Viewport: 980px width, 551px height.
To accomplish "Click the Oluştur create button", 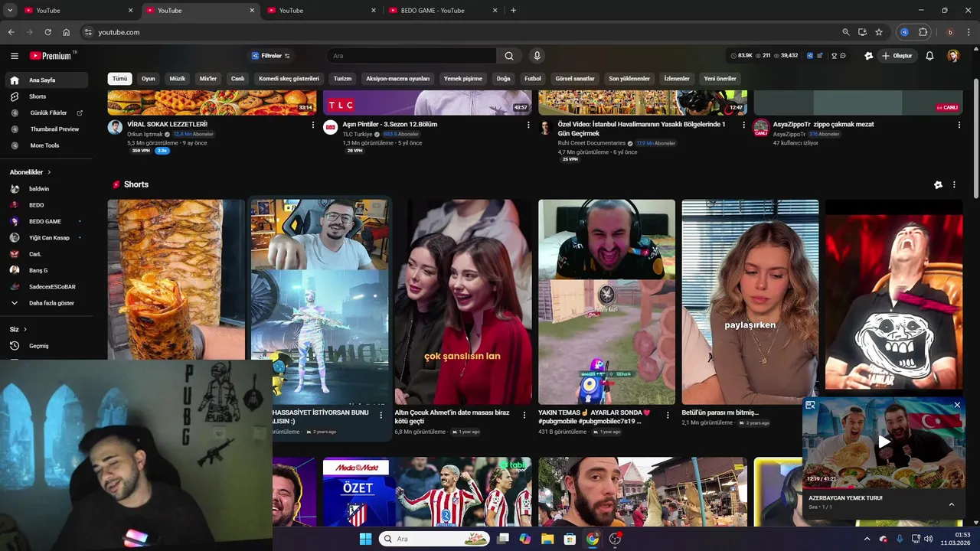I will click(x=897, y=56).
